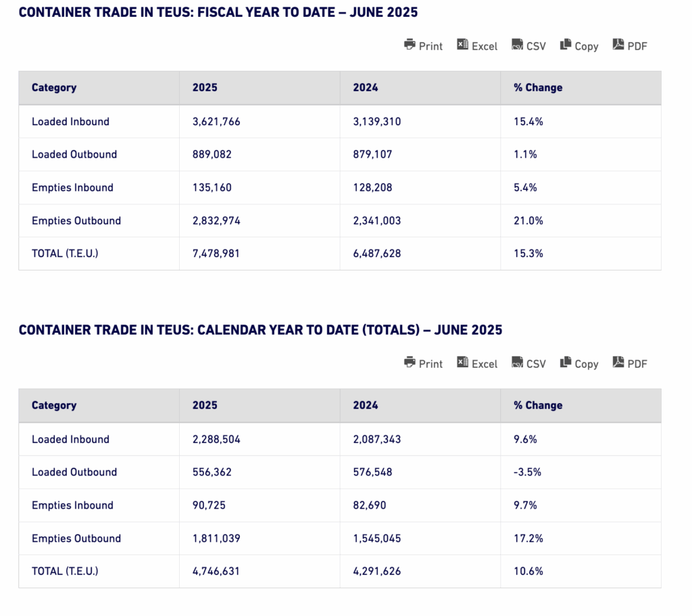Click the 2024 column header in fiscal table
The height and width of the screenshot is (616, 692).
366,88
